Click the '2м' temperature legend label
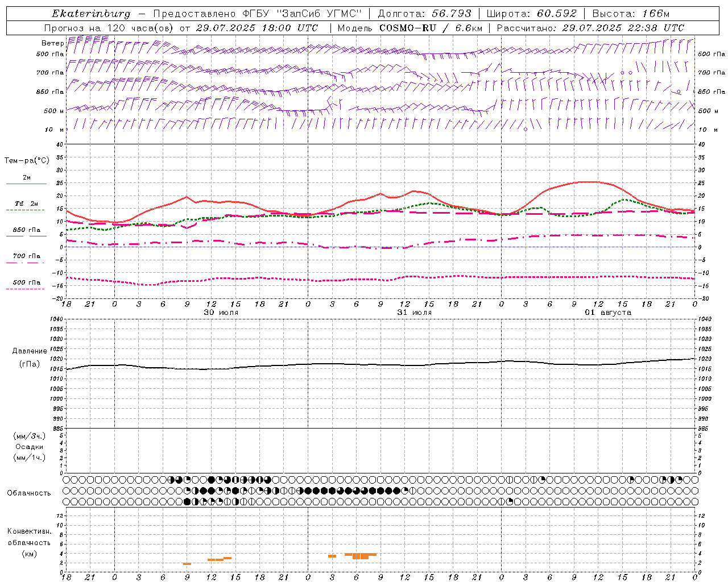 pyautogui.click(x=27, y=177)
